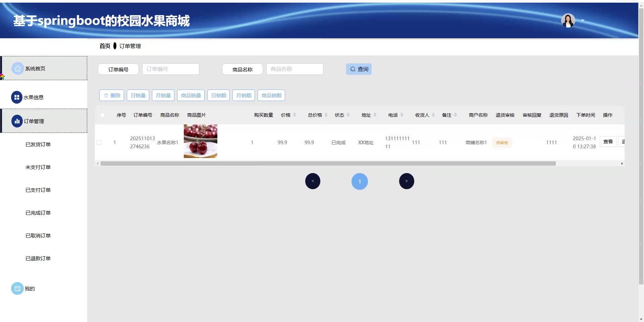
Task: Tick the checkbox for order row 1
Action: pos(99,143)
